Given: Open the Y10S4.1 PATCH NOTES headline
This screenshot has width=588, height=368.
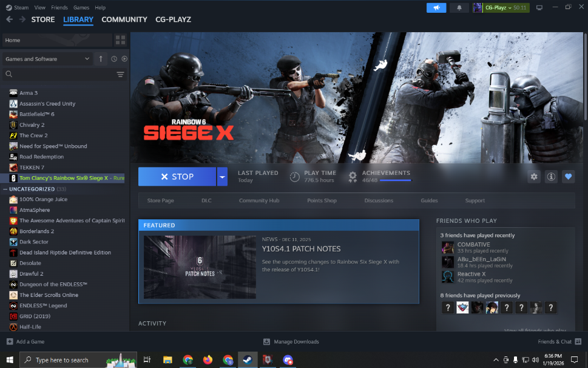Looking at the screenshot, I should click(x=301, y=249).
